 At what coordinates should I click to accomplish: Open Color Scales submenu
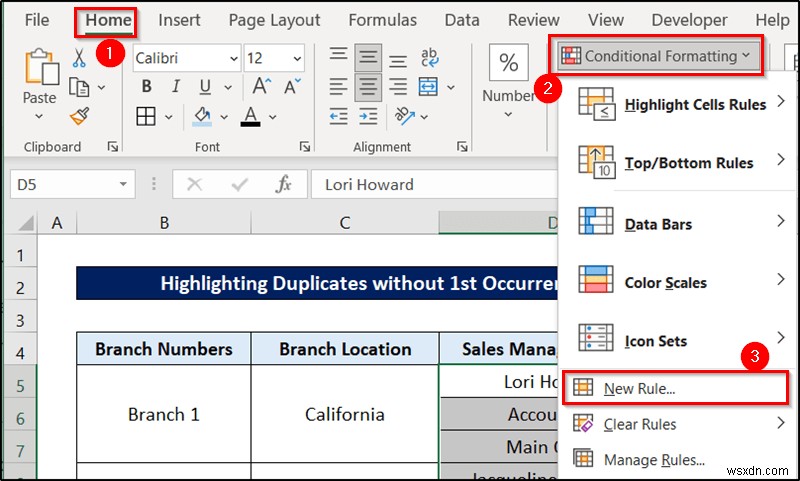coord(678,281)
